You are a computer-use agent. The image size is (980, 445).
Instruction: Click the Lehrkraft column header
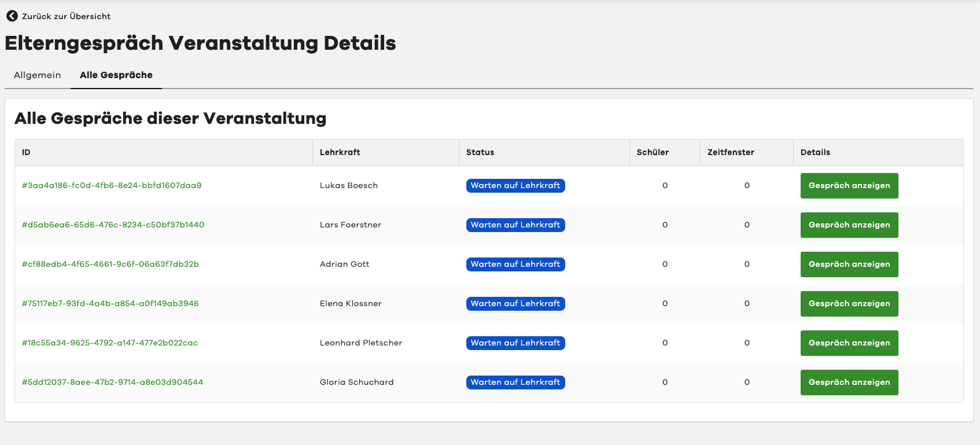[340, 153]
